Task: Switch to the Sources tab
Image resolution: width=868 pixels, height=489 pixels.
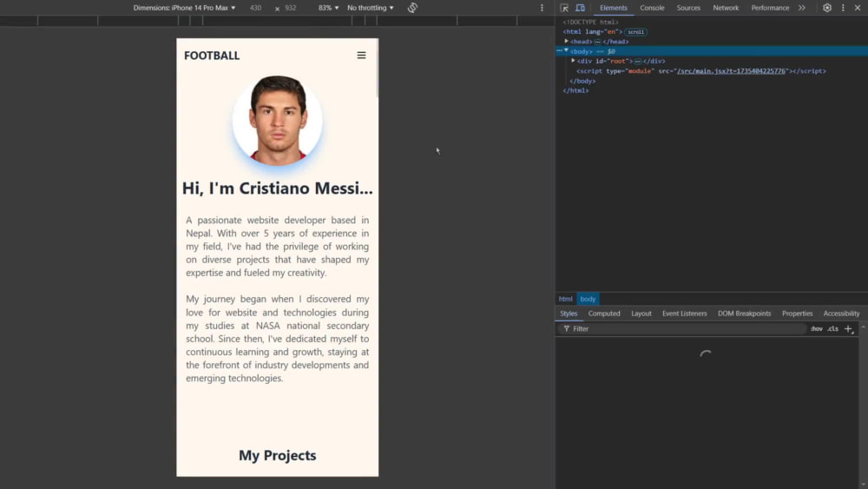Action: point(688,8)
